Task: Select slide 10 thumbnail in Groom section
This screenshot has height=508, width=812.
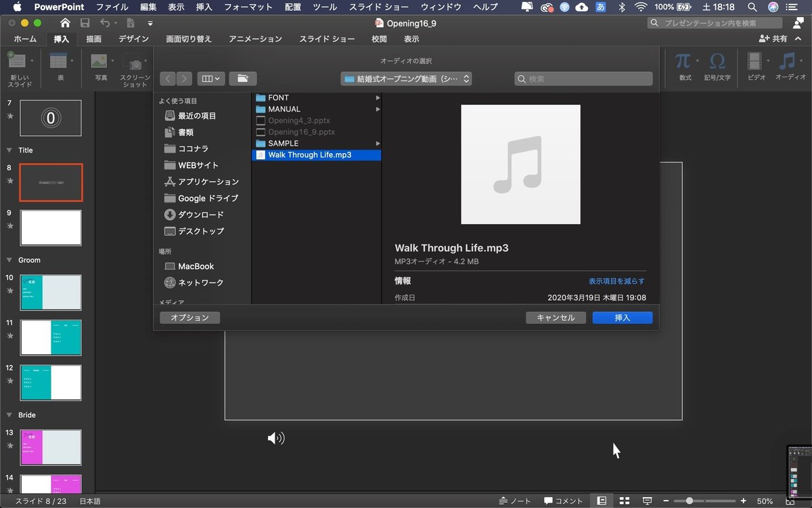Action: click(x=51, y=293)
